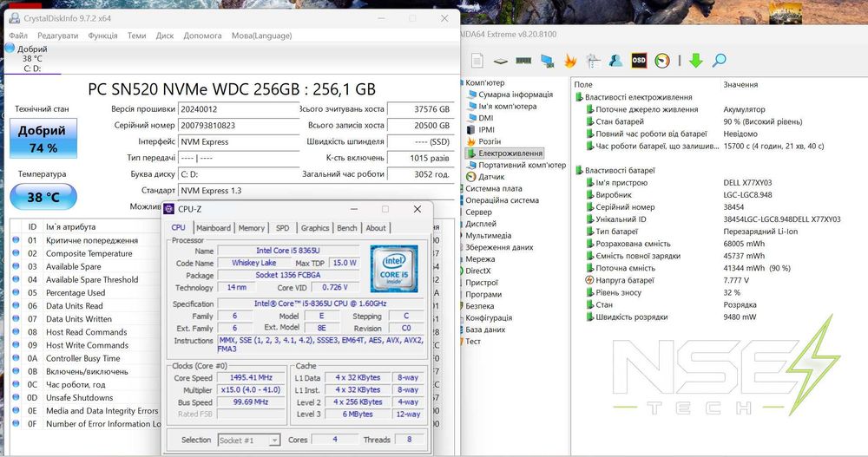Click the checklist preferences icon in AIDA64 toolbar

(593, 61)
